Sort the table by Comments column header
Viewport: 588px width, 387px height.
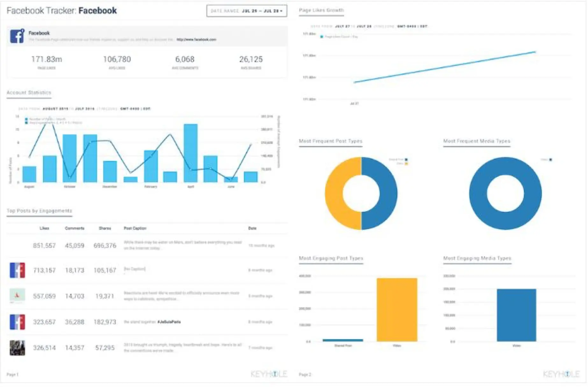click(75, 228)
